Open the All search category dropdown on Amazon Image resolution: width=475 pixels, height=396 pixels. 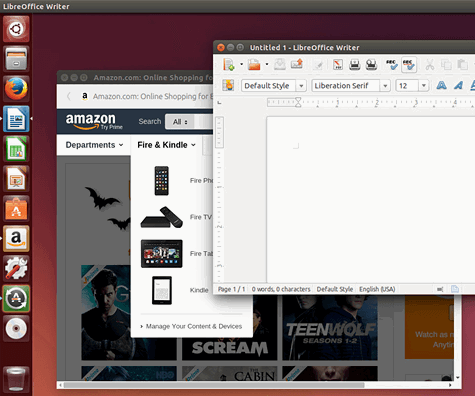click(x=180, y=122)
